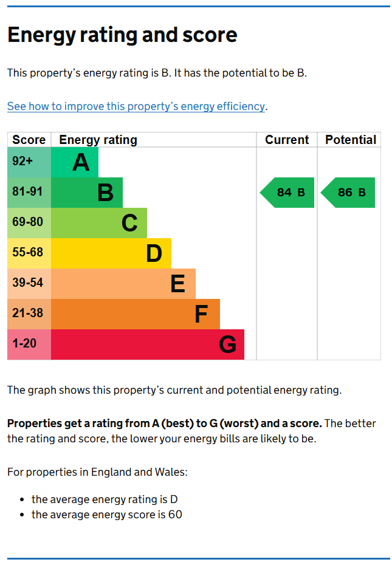Click the yellow D rating bar
The height and width of the screenshot is (562, 392).
(111, 253)
